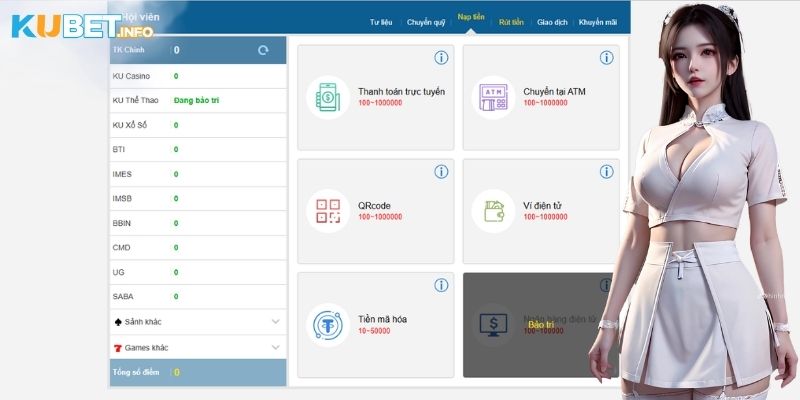Click the Ví điện tử wallet icon
The height and width of the screenshot is (400, 800).
click(493, 211)
